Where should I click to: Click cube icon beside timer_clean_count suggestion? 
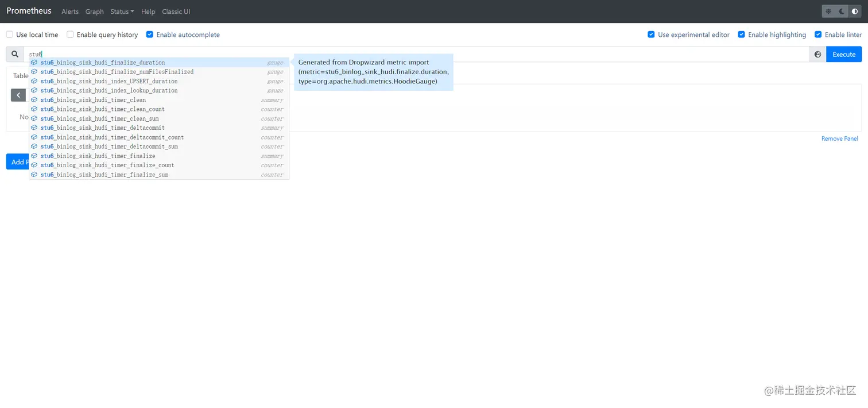point(34,109)
